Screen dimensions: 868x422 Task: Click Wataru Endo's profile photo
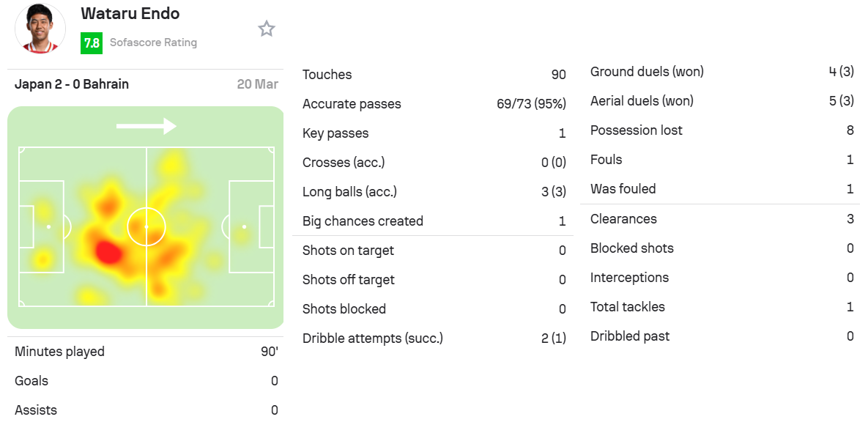pos(40,29)
